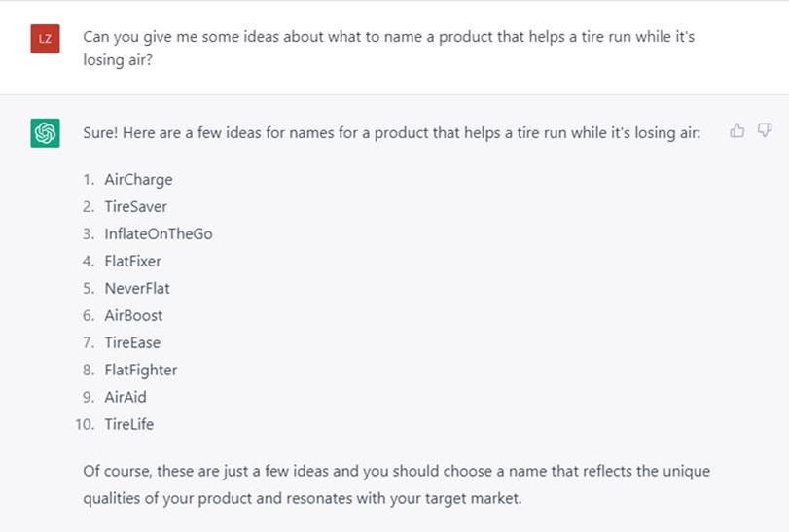Click the green ChatGPT logo avatar
Viewport: 789px width, 532px height.
tap(45, 133)
